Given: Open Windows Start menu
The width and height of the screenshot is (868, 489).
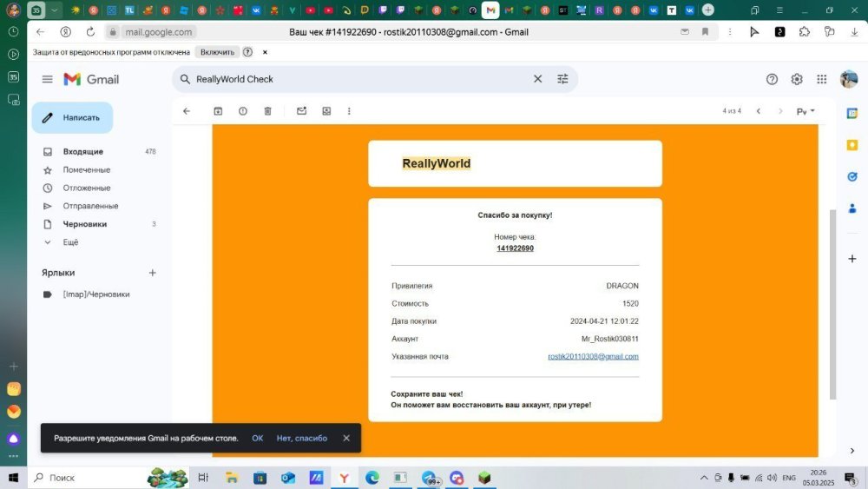Looking at the screenshot, I should (x=13, y=478).
